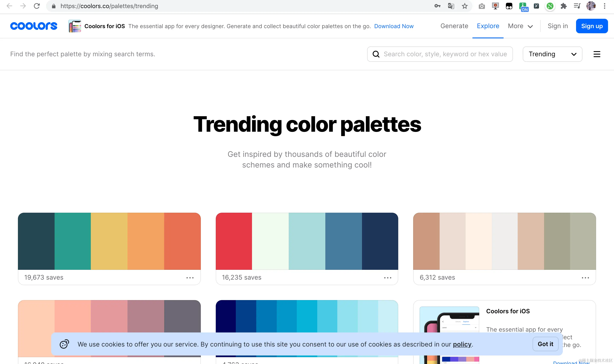Select the Explore tab

coord(488,26)
